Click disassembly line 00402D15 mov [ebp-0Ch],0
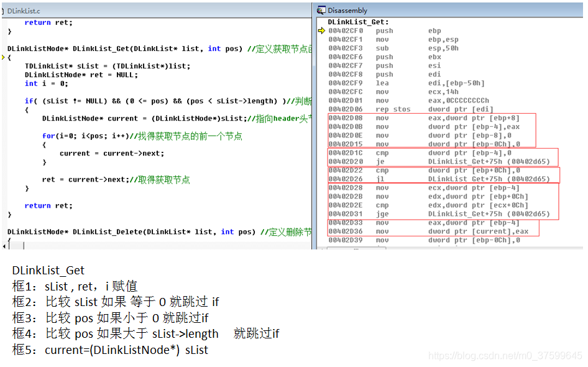This screenshot has width=588, height=367. tap(424, 144)
